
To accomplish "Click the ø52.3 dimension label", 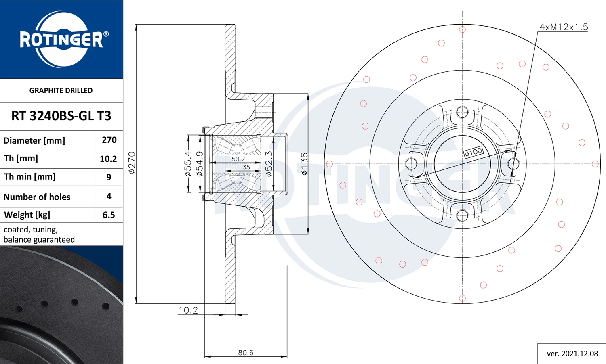I will (269, 164).
